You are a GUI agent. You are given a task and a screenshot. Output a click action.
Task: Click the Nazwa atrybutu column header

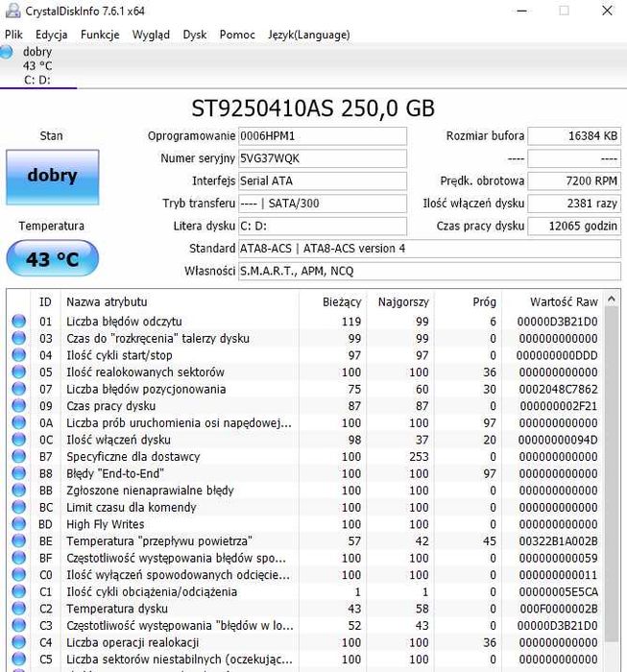click(x=180, y=301)
